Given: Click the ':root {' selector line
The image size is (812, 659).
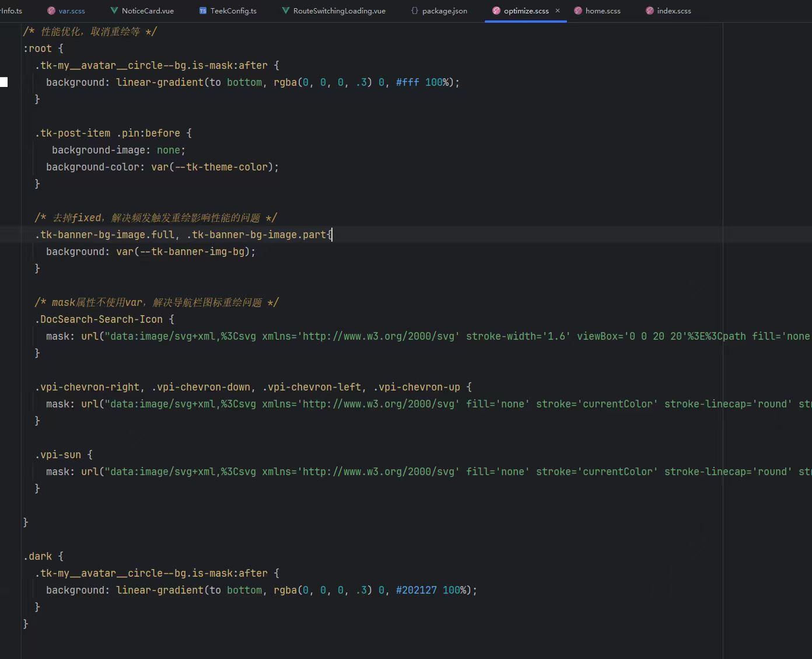Looking at the screenshot, I should [x=43, y=48].
